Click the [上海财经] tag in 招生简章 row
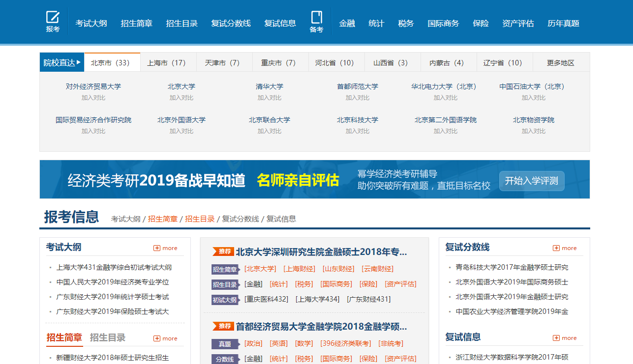The image size is (633, 364). click(x=299, y=269)
